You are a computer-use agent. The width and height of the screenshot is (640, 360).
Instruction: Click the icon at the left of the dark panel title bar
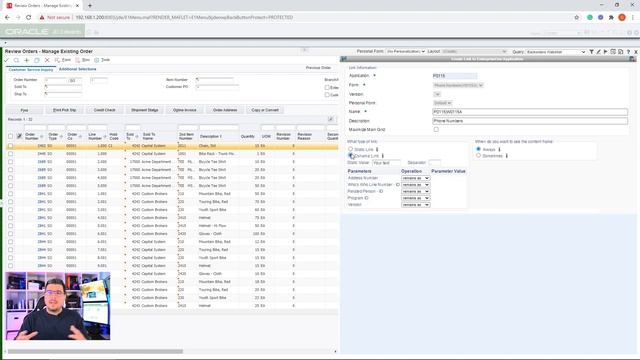344,59
